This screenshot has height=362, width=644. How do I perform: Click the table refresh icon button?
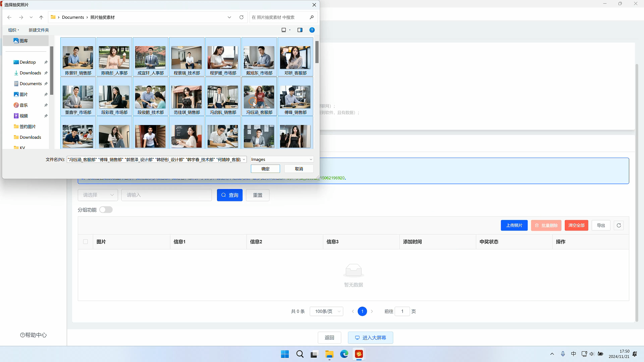pyautogui.click(x=619, y=226)
